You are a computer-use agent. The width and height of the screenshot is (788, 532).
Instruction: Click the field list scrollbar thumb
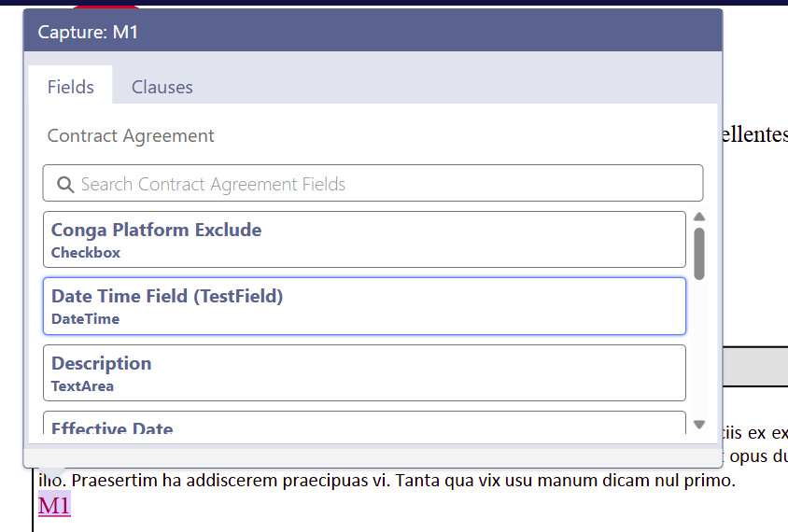click(699, 253)
